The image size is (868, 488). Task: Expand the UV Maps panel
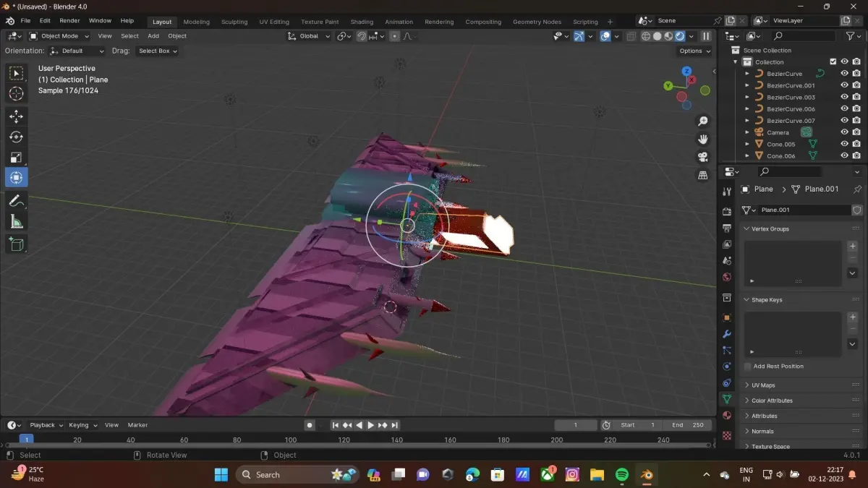pyautogui.click(x=763, y=385)
